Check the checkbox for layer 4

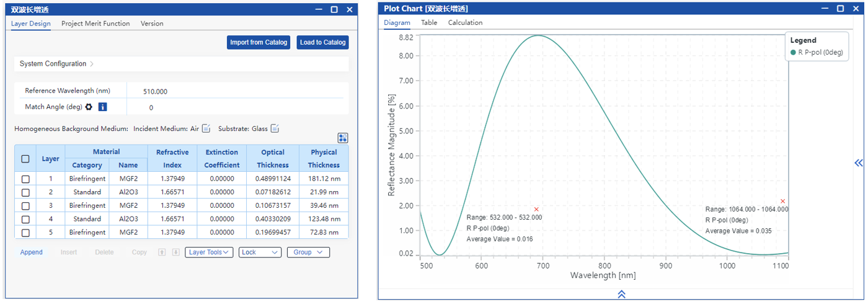pos(25,219)
